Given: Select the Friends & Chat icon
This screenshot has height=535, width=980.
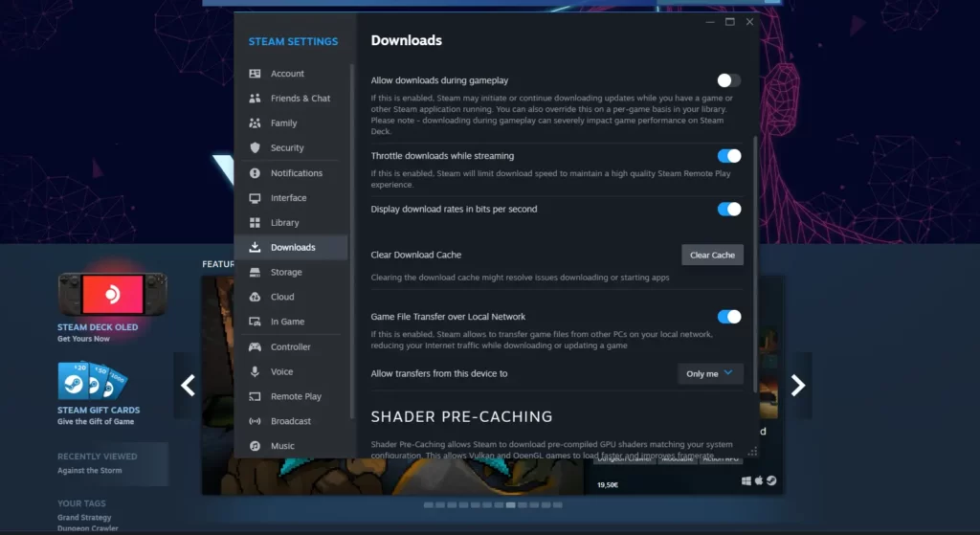Looking at the screenshot, I should tap(255, 99).
